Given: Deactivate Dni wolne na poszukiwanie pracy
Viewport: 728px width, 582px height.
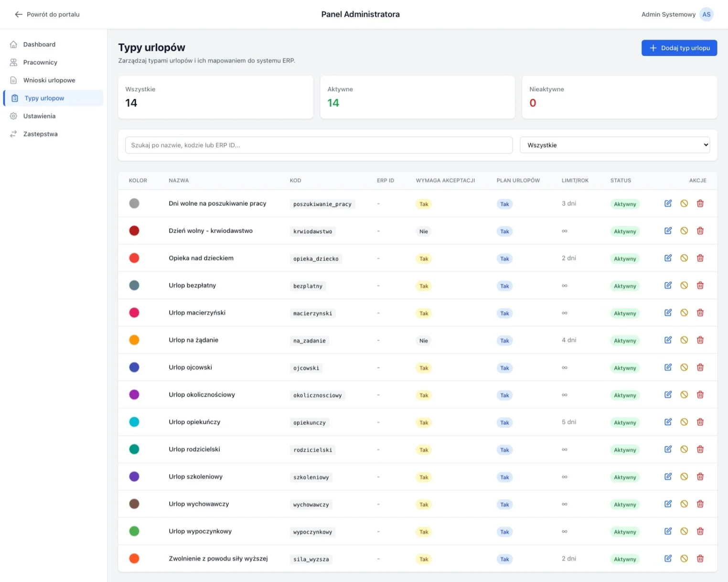Looking at the screenshot, I should 684,204.
